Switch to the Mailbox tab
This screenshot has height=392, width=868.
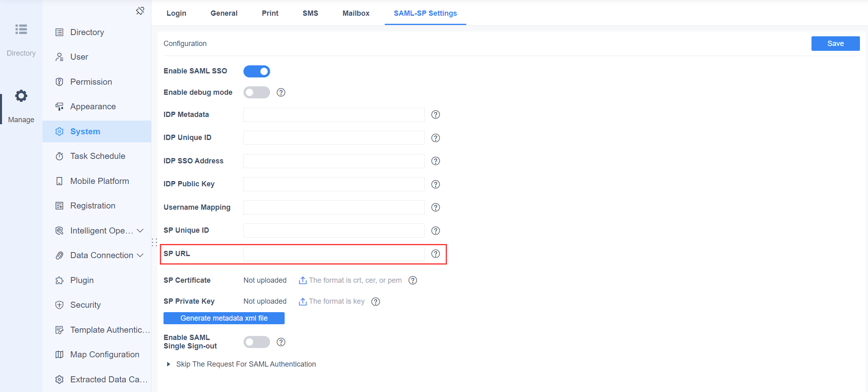356,13
